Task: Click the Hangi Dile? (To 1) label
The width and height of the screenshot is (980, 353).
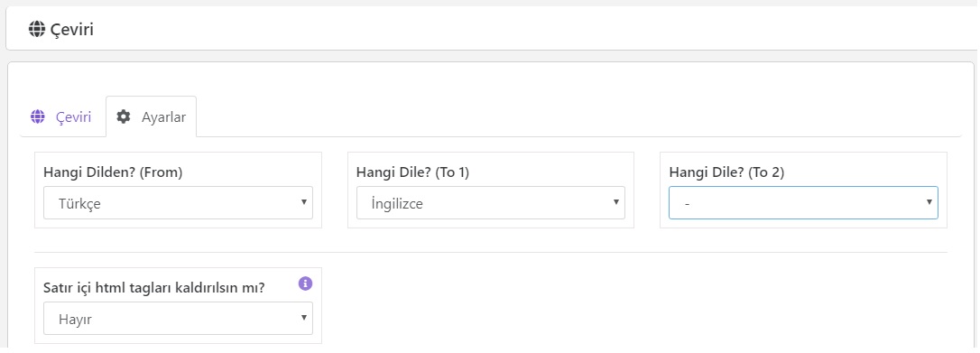Action: click(x=412, y=173)
